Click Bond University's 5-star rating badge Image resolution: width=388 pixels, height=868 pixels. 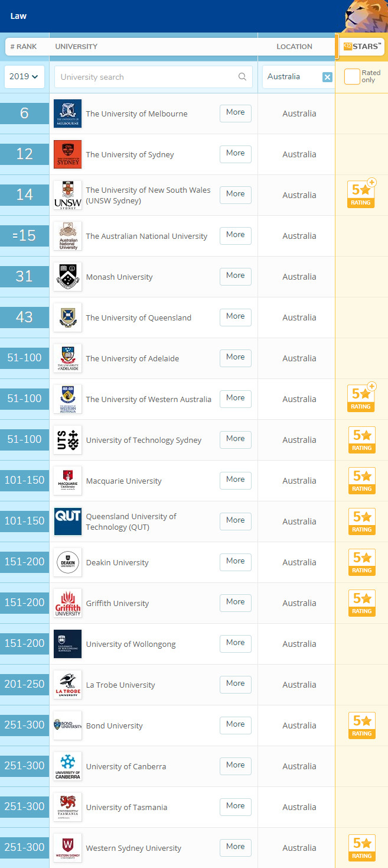coord(361,726)
